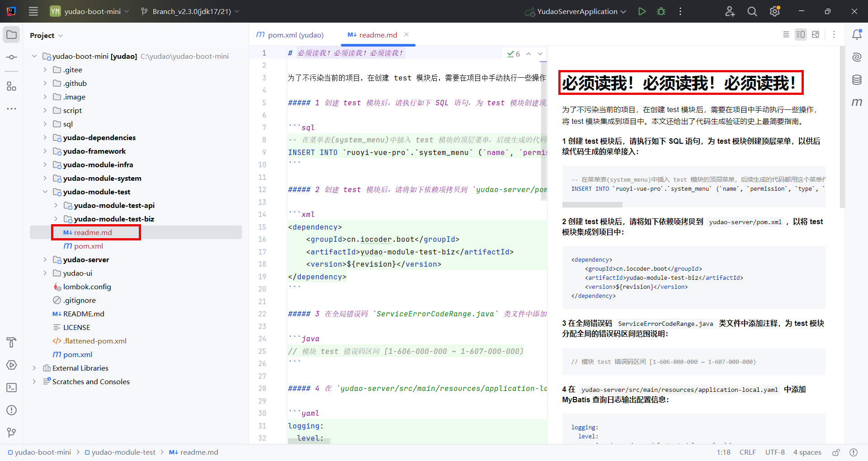Click the preview pane vertical scrollbar
The height and width of the screenshot is (461, 868).
pyautogui.click(x=842, y=127)
